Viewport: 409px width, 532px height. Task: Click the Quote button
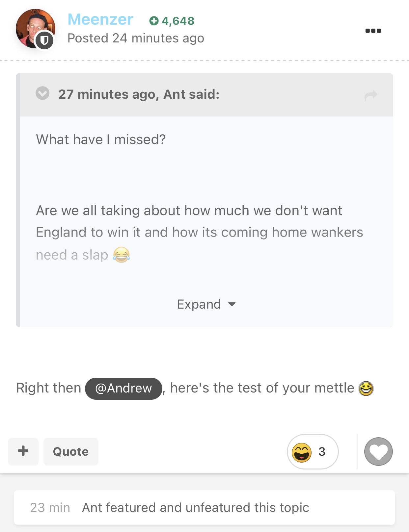click(71, 451)
